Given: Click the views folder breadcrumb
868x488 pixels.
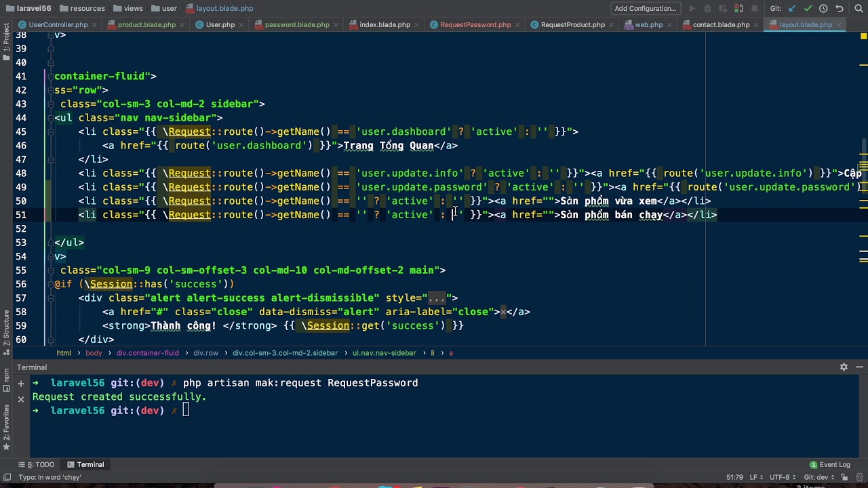Looking at the screenshot, I should [128, 9].
